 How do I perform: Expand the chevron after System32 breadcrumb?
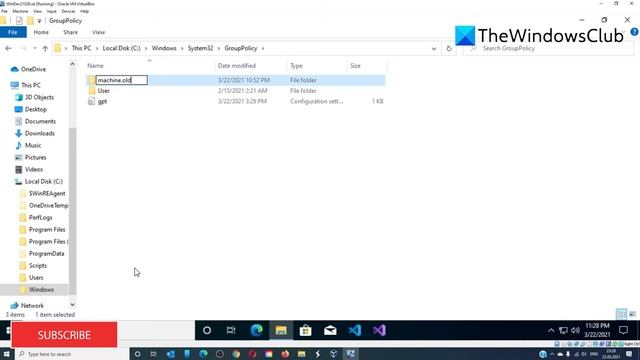coord(219,49)
